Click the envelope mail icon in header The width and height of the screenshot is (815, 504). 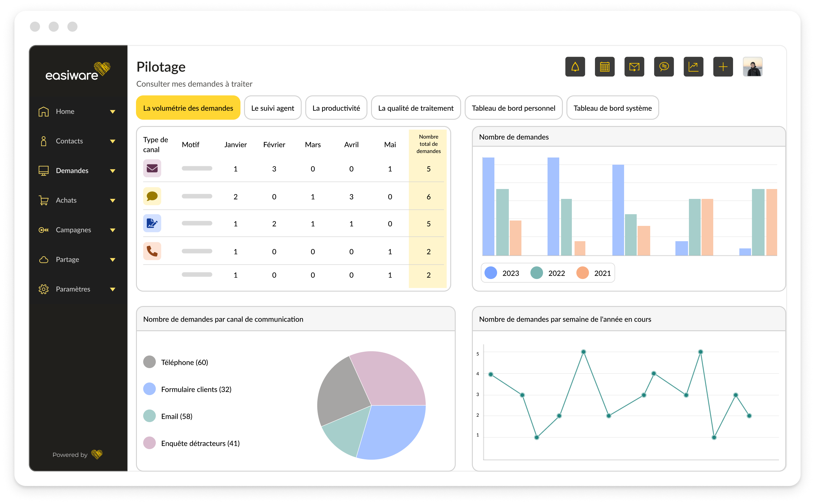[x=634, y=67]
